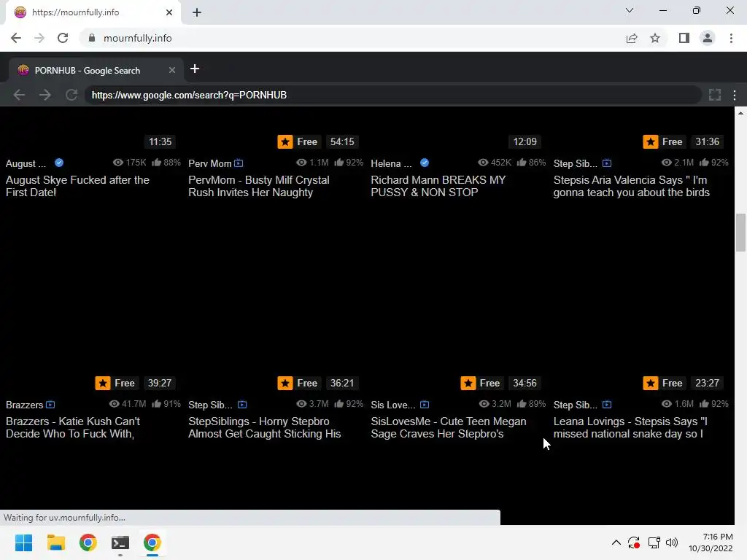Open File Explorer from the taskbar
This screenshot has width=747, height=560.
pyautogui.click(x=55, y=542)
